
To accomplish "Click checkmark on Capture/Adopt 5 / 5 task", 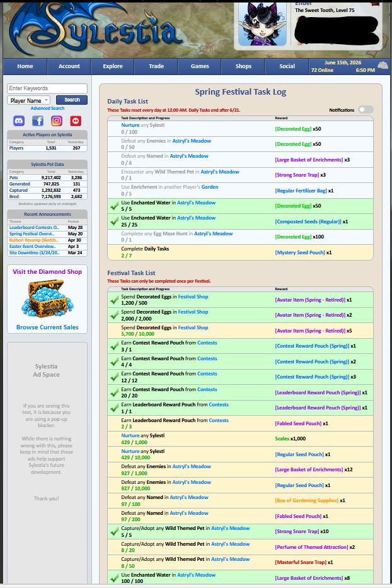I will [x=114, y=532].
